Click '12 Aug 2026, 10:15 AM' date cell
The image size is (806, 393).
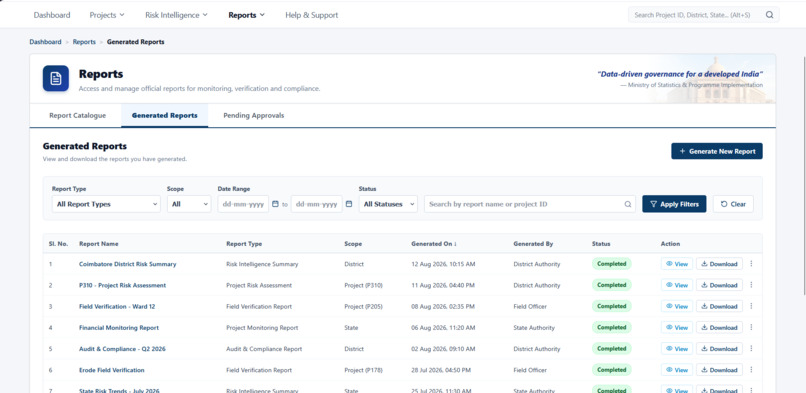443,264
